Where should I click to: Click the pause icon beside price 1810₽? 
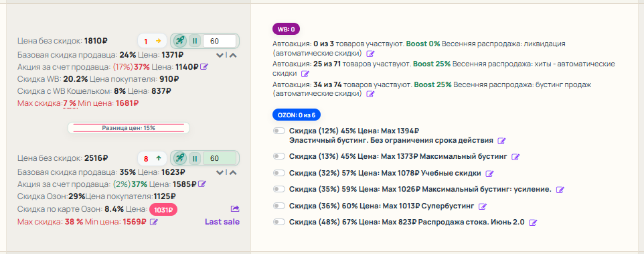195,41
